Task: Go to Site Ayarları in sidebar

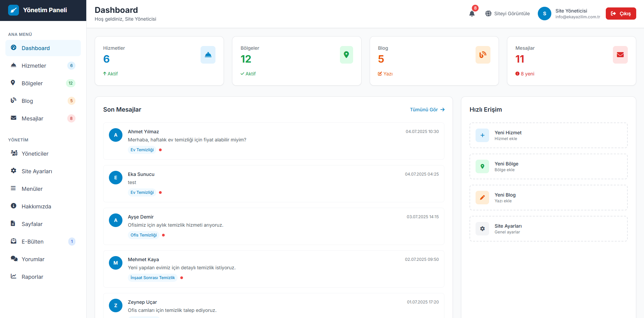Action: click(37, 171)
